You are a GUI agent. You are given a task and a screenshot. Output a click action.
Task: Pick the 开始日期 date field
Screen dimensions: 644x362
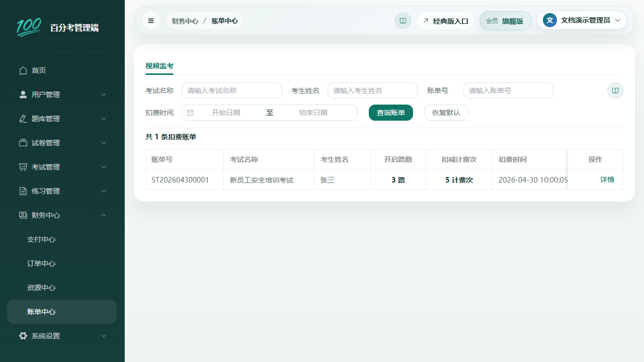point(226,113)
